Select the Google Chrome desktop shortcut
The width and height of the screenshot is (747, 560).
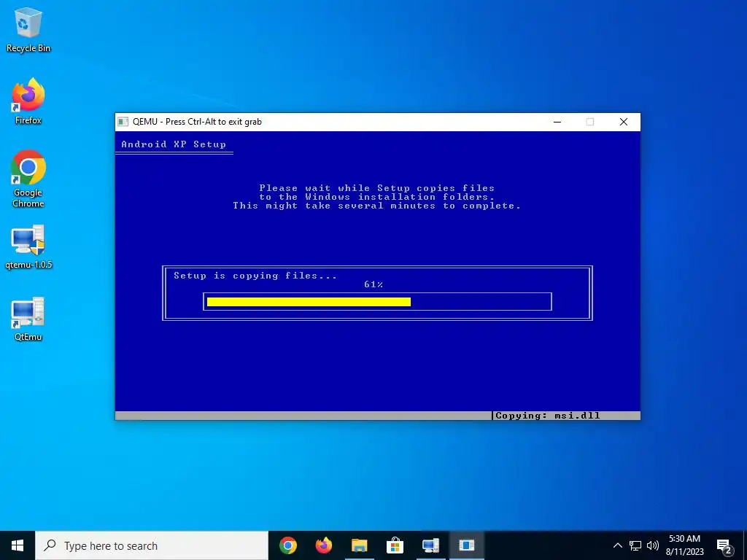coord(28,179)
